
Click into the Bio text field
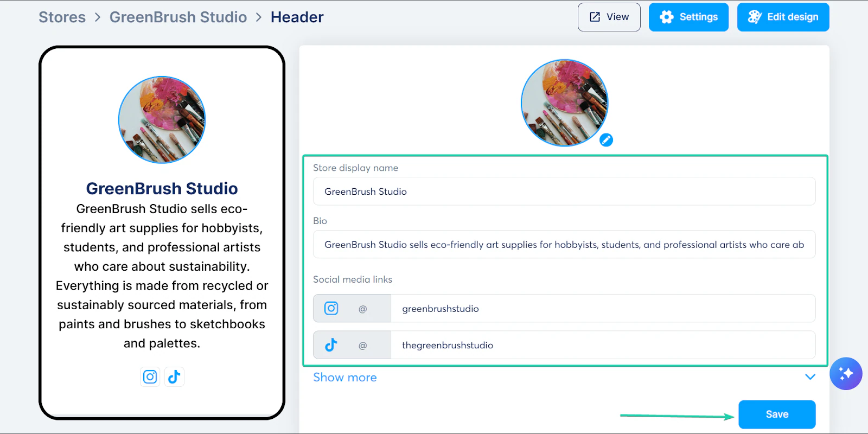point(564,245)
